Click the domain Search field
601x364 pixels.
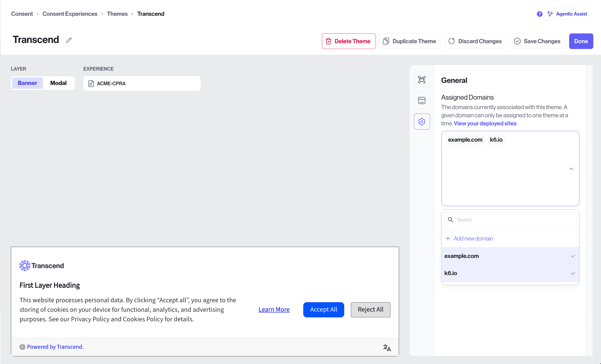[x=510, y=220]
